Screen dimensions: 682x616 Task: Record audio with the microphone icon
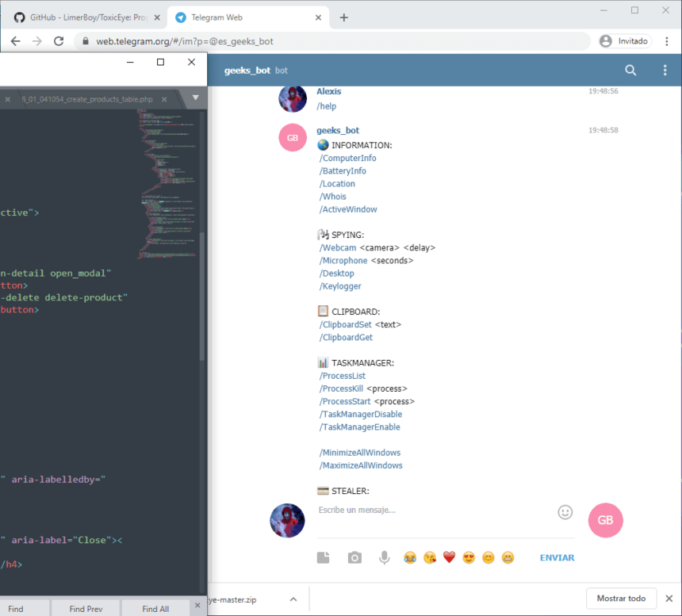click(385, 557)
